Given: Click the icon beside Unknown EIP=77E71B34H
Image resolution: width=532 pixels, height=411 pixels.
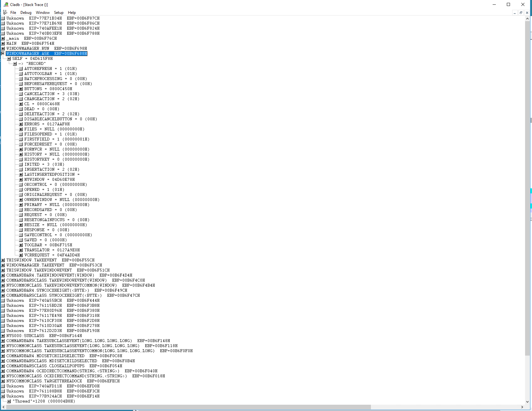Looking at the screenshot, I should (3, 18).
